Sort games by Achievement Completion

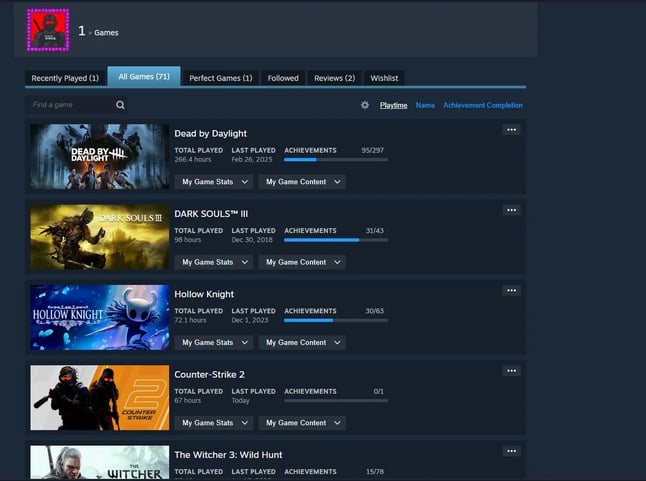(483, 105)
